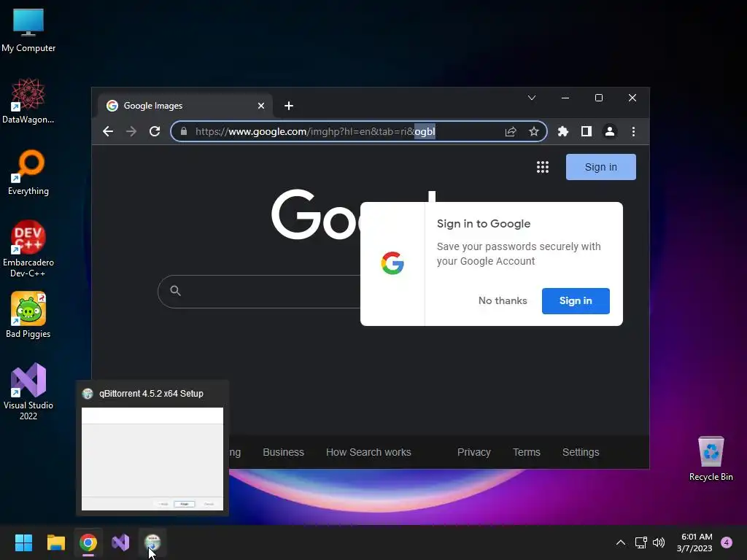Share this page using the share icon
Viewport: 747px width, 560px height.
click(511, 131)
